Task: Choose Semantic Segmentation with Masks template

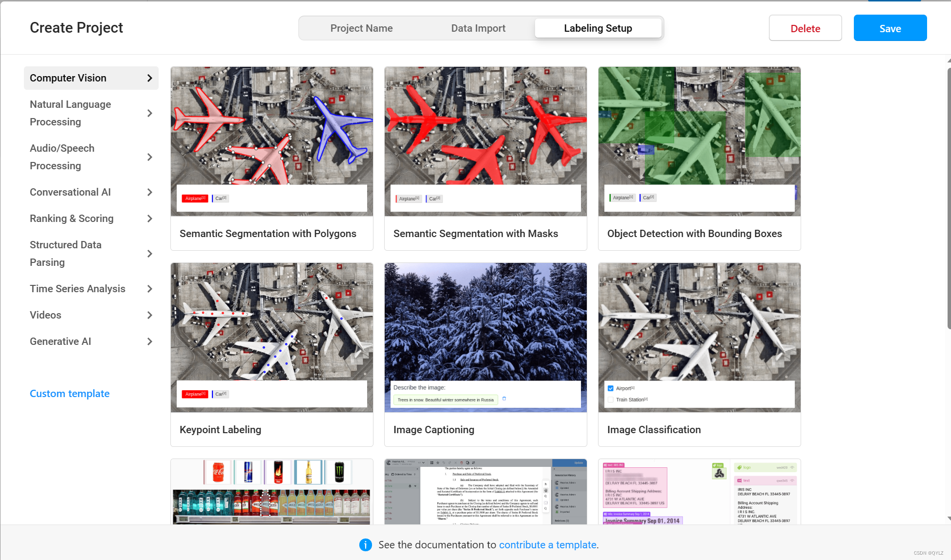Action: point(486,159)
